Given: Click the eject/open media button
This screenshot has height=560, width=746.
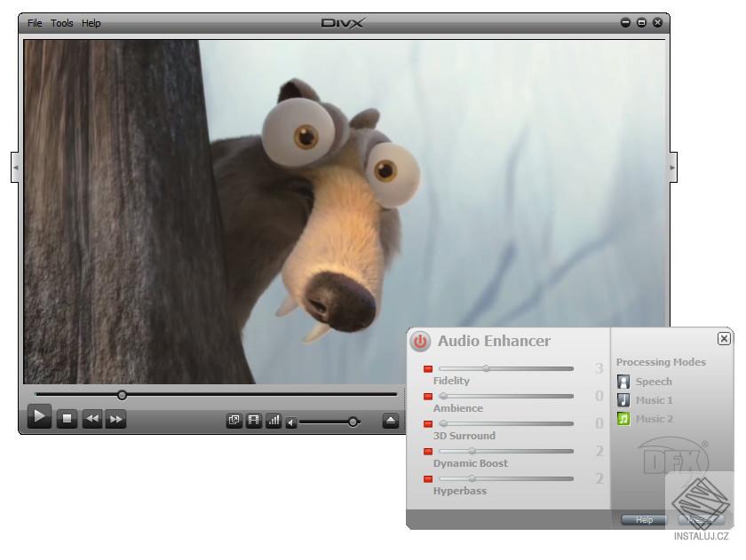Looking at the screenshot, I should (x=391, y=421).
